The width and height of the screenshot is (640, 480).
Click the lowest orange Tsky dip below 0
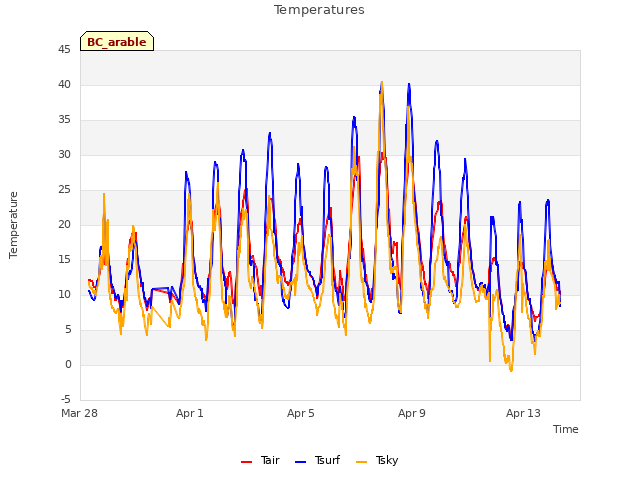coord(511,370)
